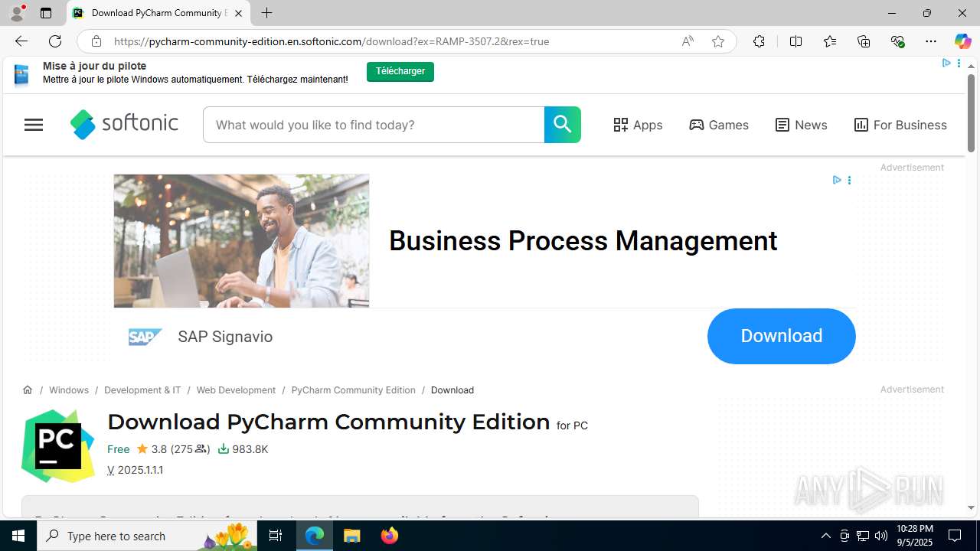
Task: Open browser Extensions puzzle icon
Action: pos(759,41)
